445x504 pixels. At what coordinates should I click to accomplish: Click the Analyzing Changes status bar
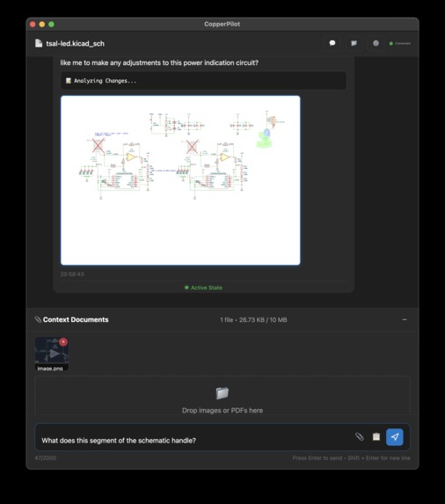click(203, 81)
